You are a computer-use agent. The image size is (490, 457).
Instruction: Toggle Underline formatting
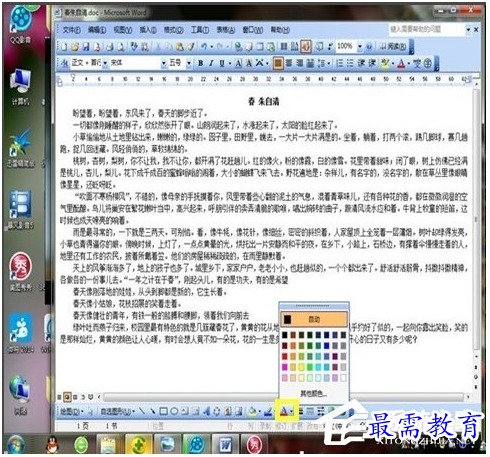point(222,63)
